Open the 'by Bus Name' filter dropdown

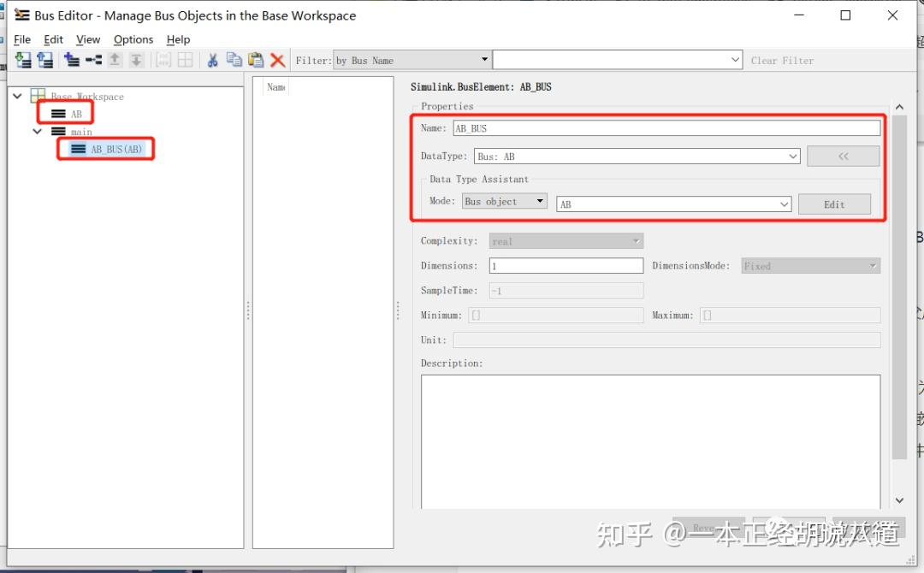pos(484,60)
